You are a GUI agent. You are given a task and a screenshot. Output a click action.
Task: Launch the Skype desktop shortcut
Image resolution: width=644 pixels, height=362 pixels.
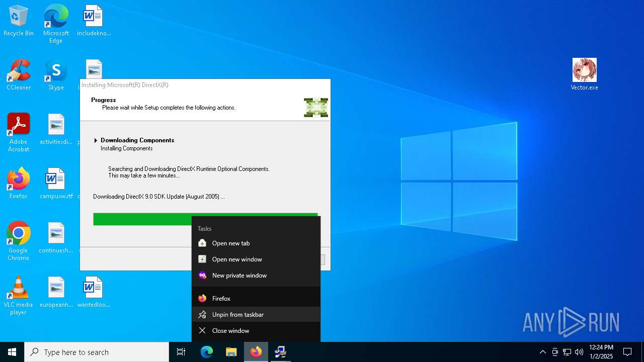point(56,75)
